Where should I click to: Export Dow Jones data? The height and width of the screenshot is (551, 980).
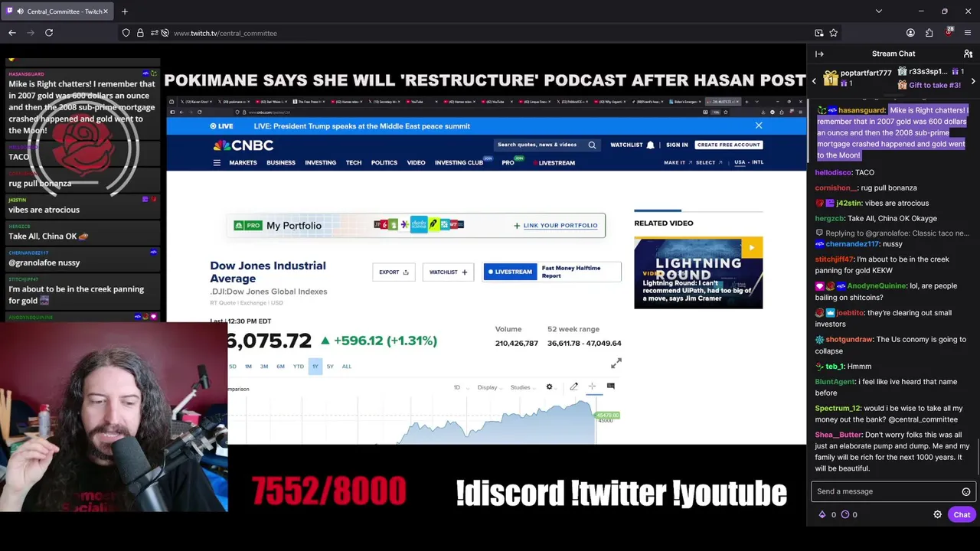pos(394,272)
